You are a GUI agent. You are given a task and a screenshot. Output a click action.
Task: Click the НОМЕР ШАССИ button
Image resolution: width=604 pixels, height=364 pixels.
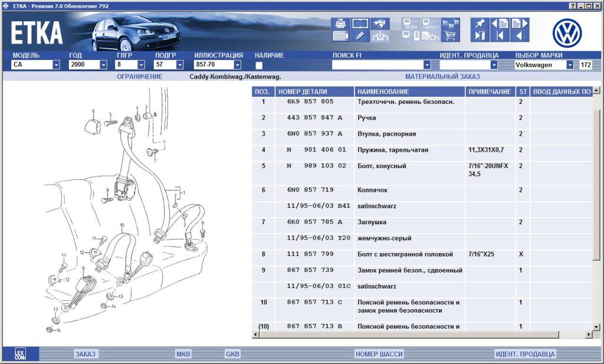pos(379,354)
